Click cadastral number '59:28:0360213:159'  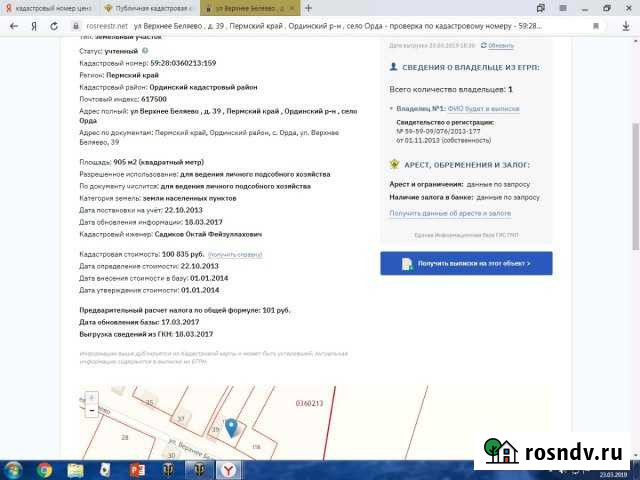183,63
